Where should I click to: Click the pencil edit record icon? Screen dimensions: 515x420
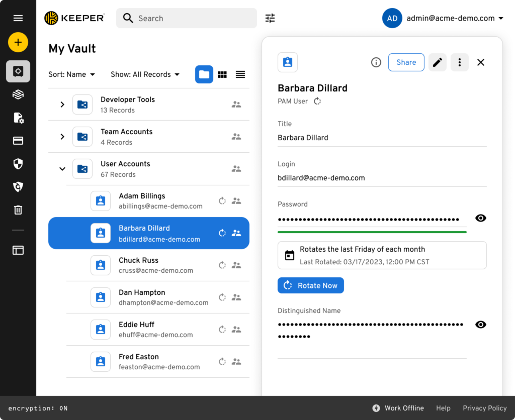coord(438,62)
